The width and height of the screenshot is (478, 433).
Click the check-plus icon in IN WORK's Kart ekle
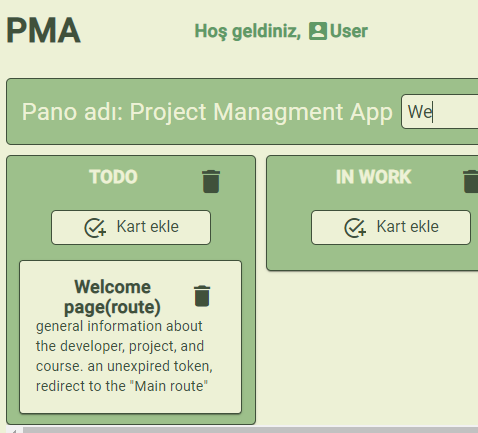tap(355, 228)
